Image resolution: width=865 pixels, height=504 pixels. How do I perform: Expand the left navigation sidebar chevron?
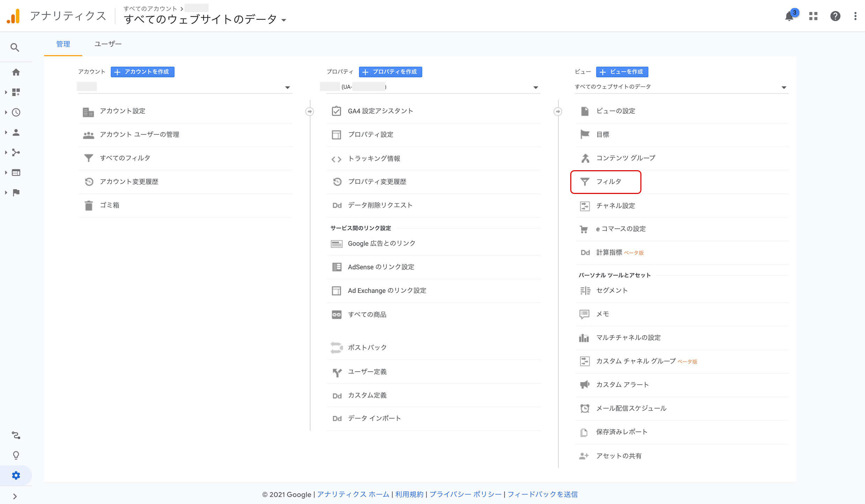point(15,496)
